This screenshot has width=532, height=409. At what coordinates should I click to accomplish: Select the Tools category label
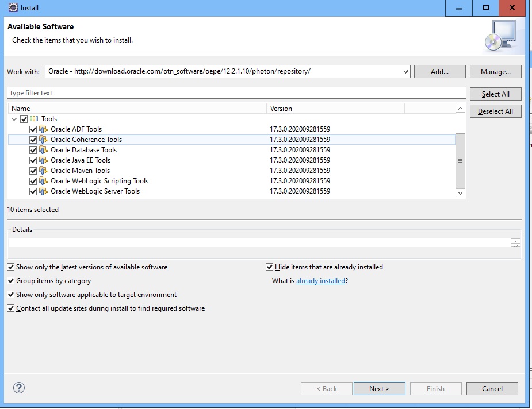point(49,119)
